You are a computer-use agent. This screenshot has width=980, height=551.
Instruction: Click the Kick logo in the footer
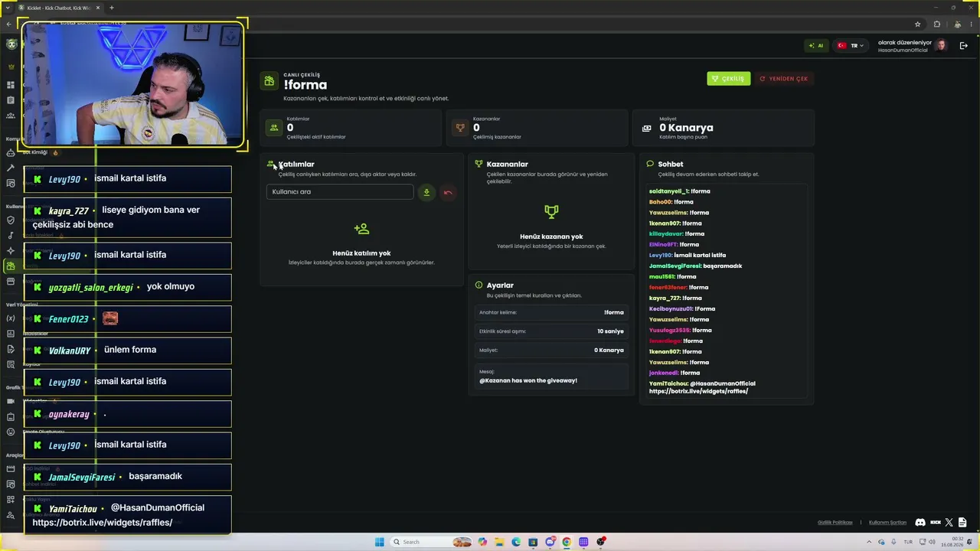pos(936,523)
